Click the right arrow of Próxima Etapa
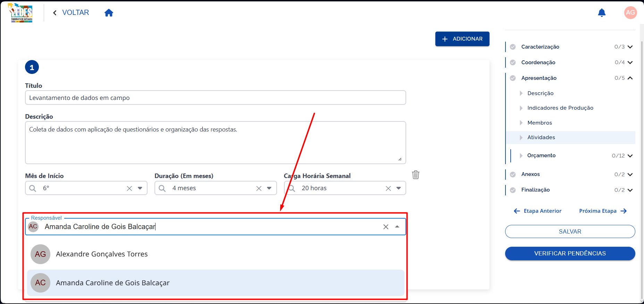Viewport: 644px width, 304px height. (624, 211)
